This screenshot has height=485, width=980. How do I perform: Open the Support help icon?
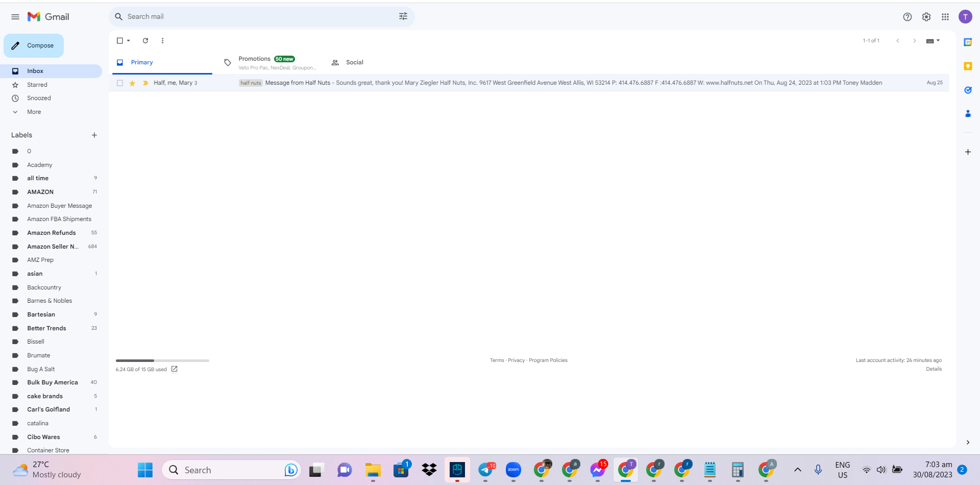(908, 17)
